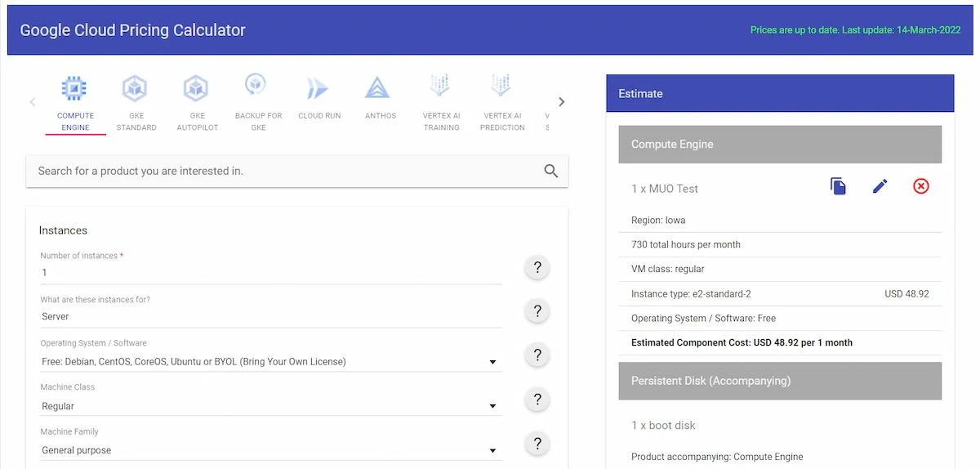980x469 pixels.
Task: Open the Machine Class dropdown
Action: 271,405
